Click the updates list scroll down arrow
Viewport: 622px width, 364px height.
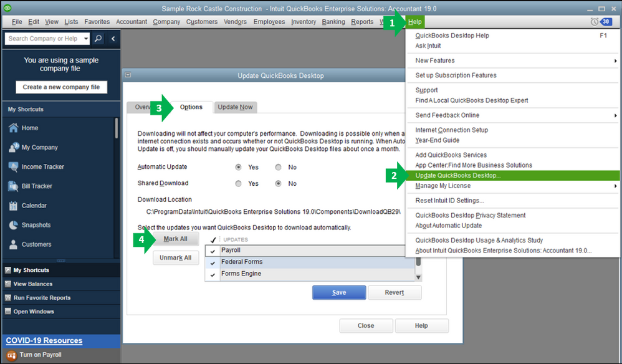click(x=418, y=277)
